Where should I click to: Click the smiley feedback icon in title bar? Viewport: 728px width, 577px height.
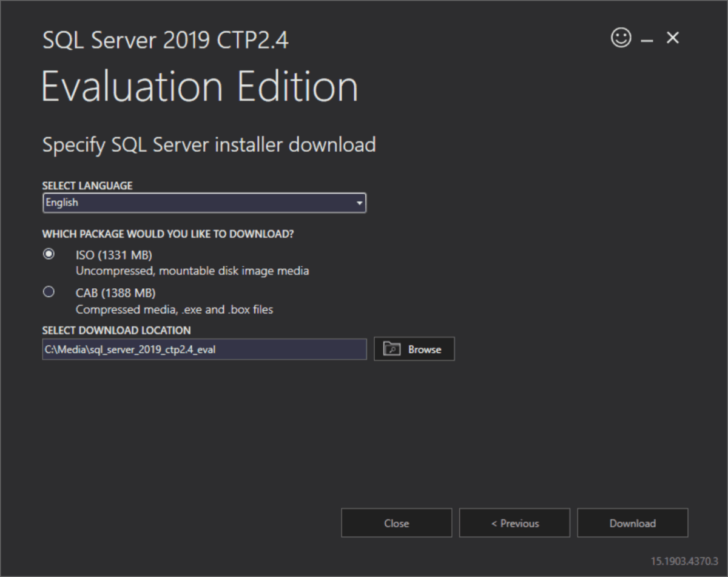tap(619, 38)
